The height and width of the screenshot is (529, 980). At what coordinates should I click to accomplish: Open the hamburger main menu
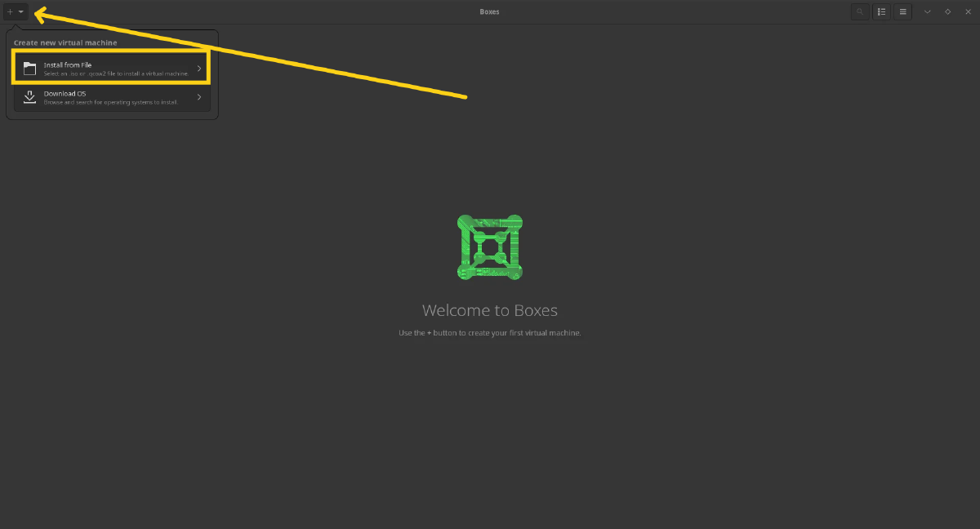[x=902, y=12]
